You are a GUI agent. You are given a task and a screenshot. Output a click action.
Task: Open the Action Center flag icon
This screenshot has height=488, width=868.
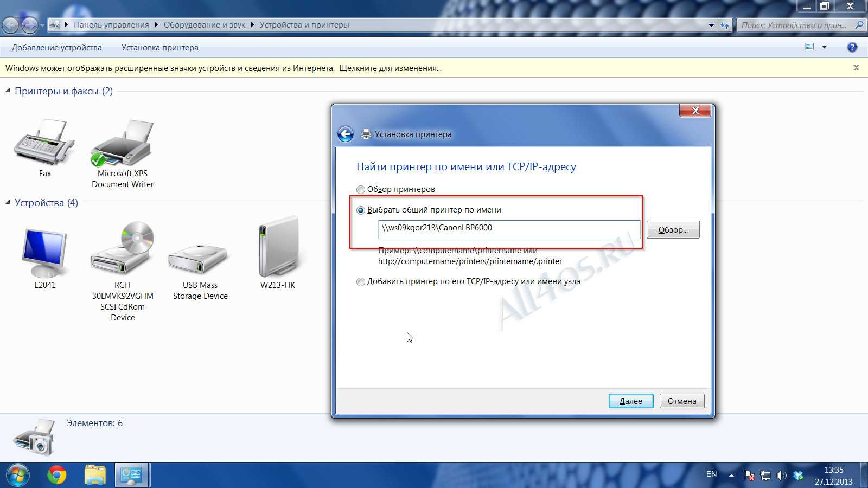tap(749, 476)
